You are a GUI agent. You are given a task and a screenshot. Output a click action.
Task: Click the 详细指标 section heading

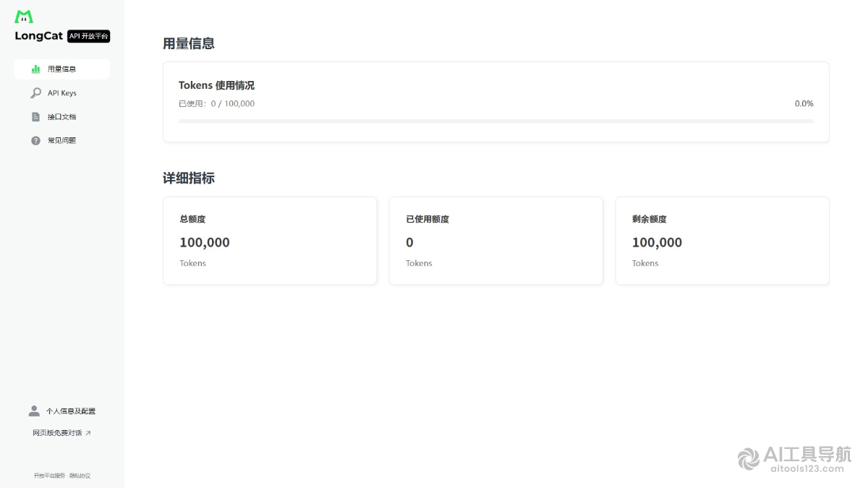tap(189, 178)
